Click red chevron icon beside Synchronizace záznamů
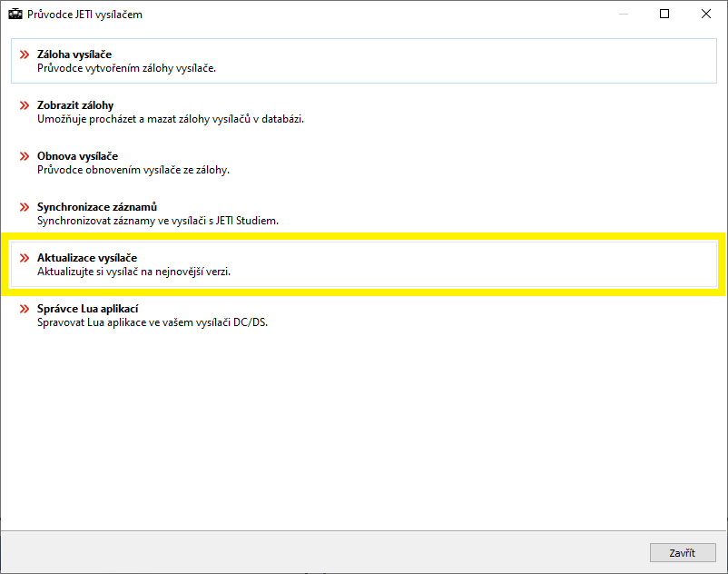This screenshot has width=728, height=574. click(25, 207)
